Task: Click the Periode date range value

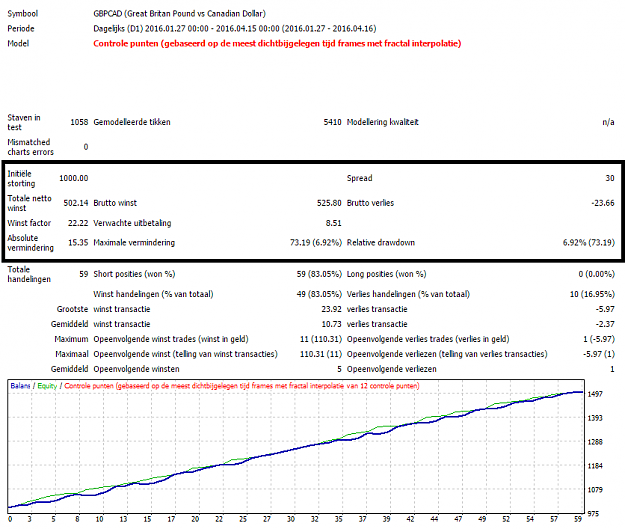Action: point(235,29)
